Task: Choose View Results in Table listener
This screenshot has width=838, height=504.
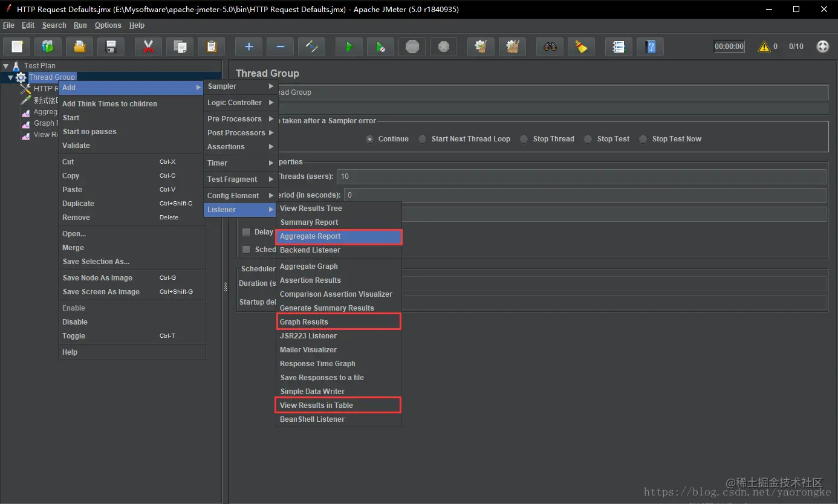Action: (x=339, y=405)
